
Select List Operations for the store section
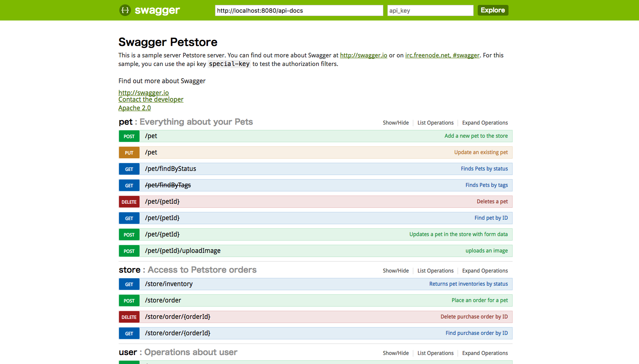pos(435,271)
